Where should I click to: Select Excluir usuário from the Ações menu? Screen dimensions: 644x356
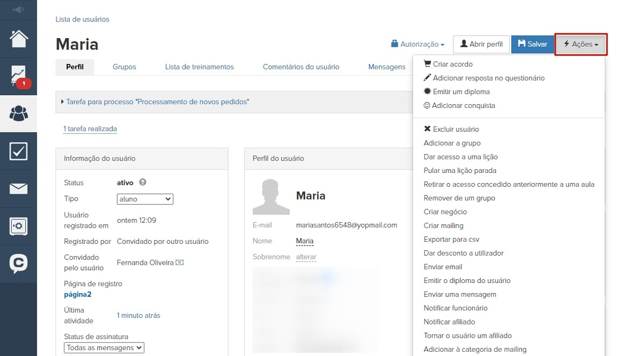click(456, 129)
